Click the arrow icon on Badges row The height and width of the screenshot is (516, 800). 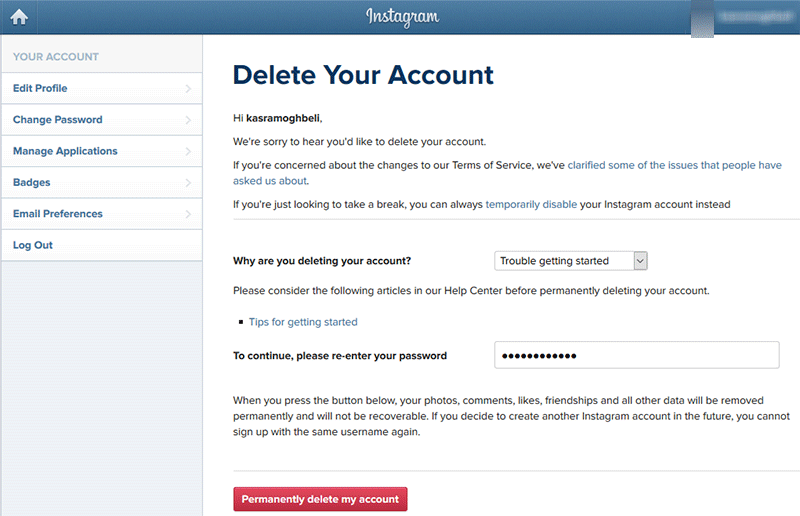(x=188, y=183)
